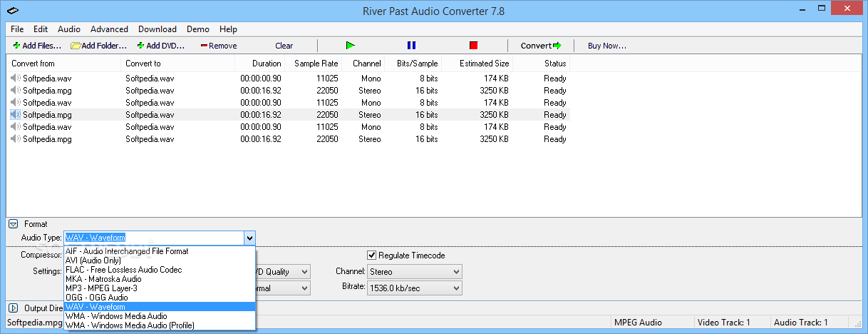Screen dimensions: 868x334
Task: Select the fifth row Softpedia.wav file name
Action: tap(47, 127)
